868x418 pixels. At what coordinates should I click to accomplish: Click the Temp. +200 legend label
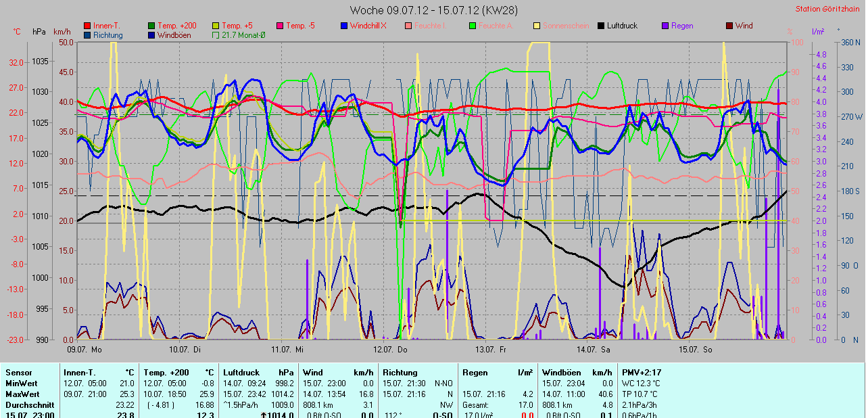178,26
